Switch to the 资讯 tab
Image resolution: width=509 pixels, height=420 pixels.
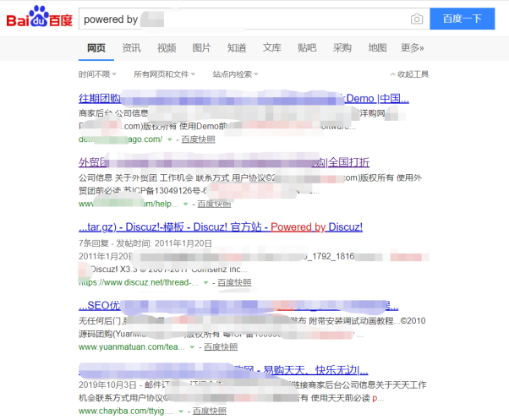(131, 48)
